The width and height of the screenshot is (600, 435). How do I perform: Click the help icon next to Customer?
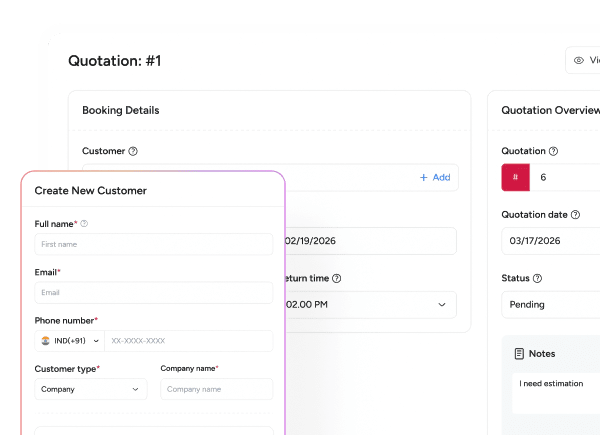[133, 151]
